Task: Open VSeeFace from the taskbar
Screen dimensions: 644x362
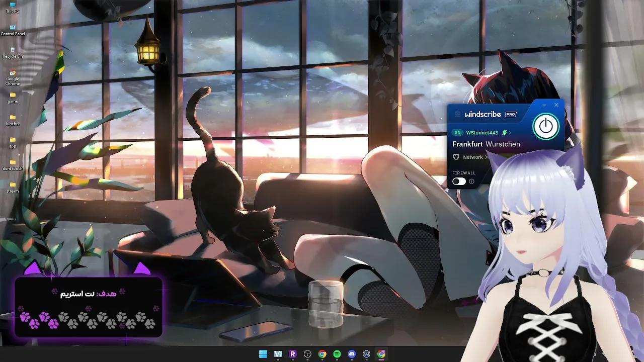Action: (278, 354)
